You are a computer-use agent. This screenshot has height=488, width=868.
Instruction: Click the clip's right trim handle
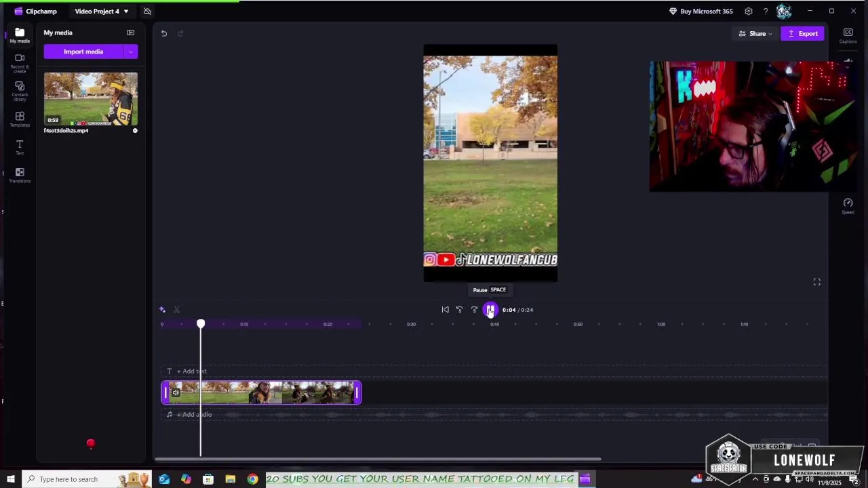tap(357, 392)
